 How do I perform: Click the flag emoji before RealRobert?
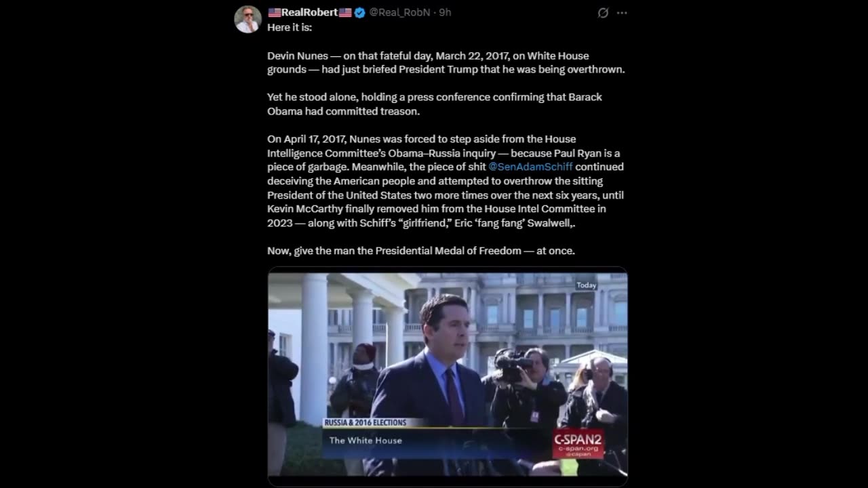[x=274, y=13]
